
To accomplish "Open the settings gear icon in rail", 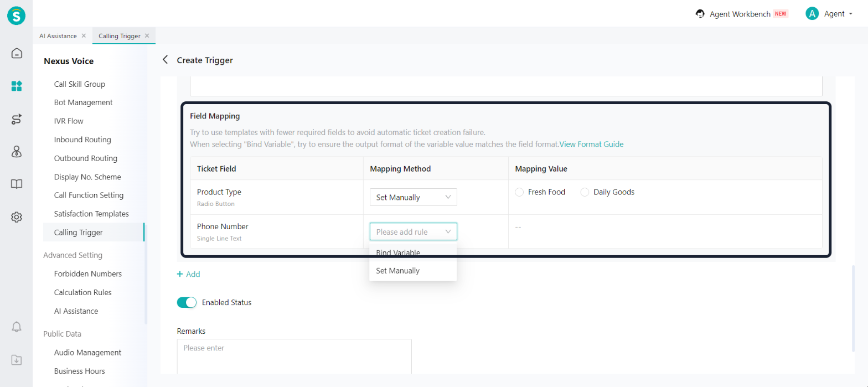I will click(x=17, y=217).
